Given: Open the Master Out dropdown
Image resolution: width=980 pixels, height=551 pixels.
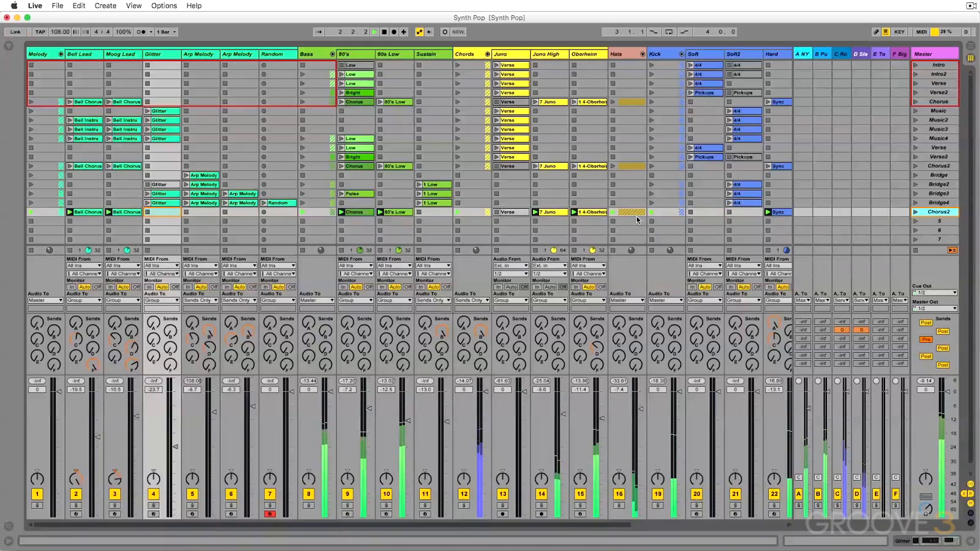Looking at the screenshot, I should pyautogui.click(x=935, y=308).
